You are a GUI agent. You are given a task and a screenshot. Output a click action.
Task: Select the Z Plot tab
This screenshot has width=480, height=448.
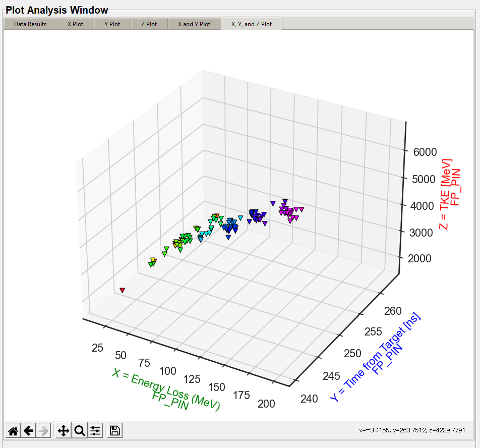point(149,24)
